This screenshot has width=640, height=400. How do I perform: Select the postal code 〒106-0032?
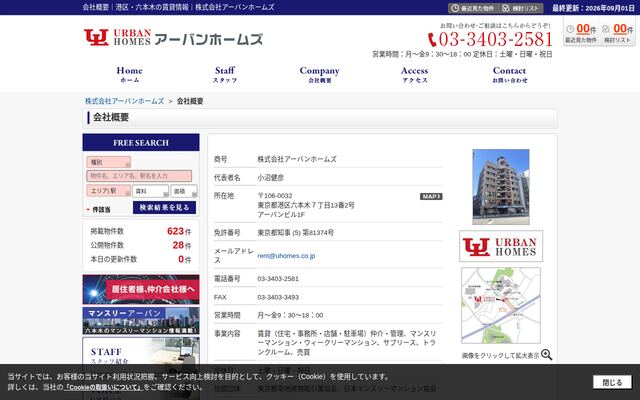click(x=275, y=196)
